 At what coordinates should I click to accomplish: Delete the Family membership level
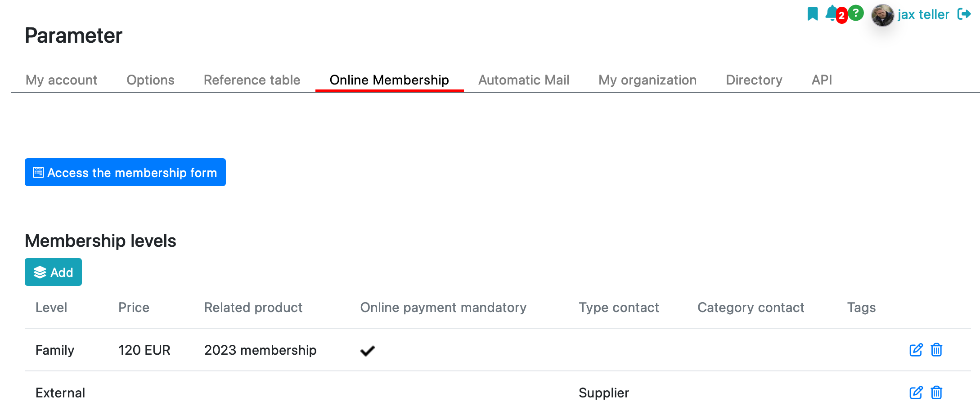[936, 350]
